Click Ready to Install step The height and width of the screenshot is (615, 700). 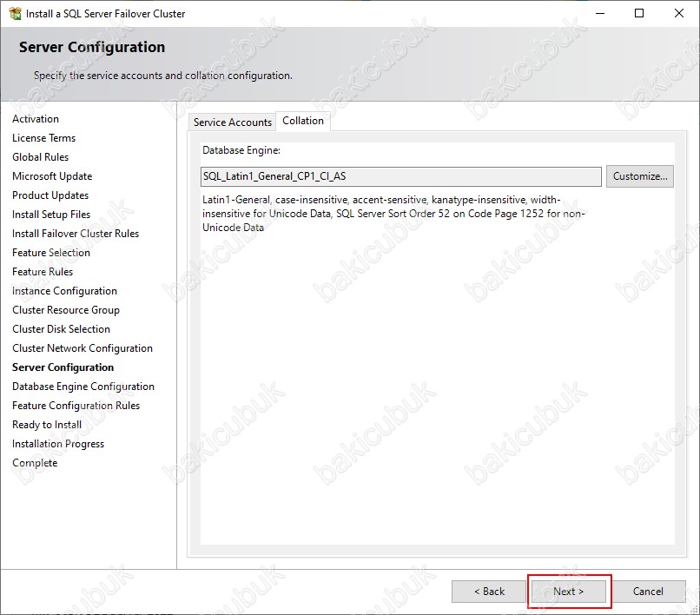[x=47, y=425]
